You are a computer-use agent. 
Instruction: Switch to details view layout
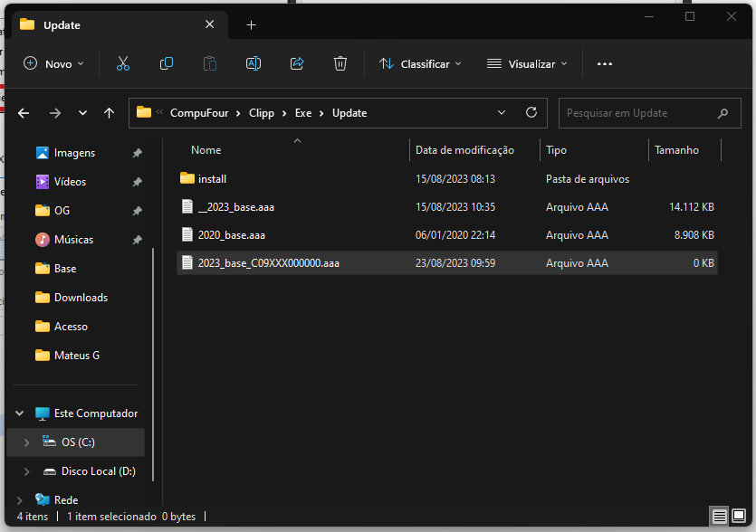pyautogui.click(x=720, y=517)
